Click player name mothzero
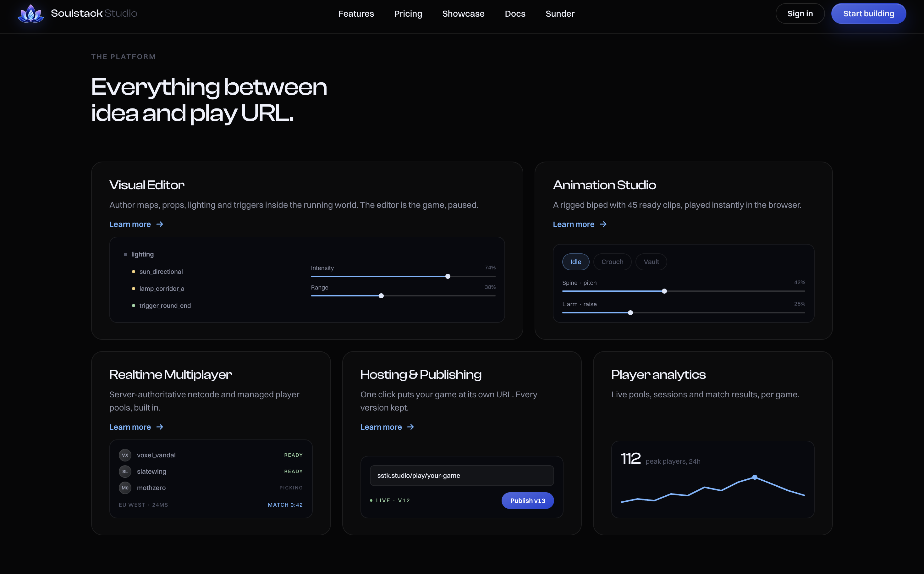The height and width of the screenshot is (574, 924). click(151, 488)
